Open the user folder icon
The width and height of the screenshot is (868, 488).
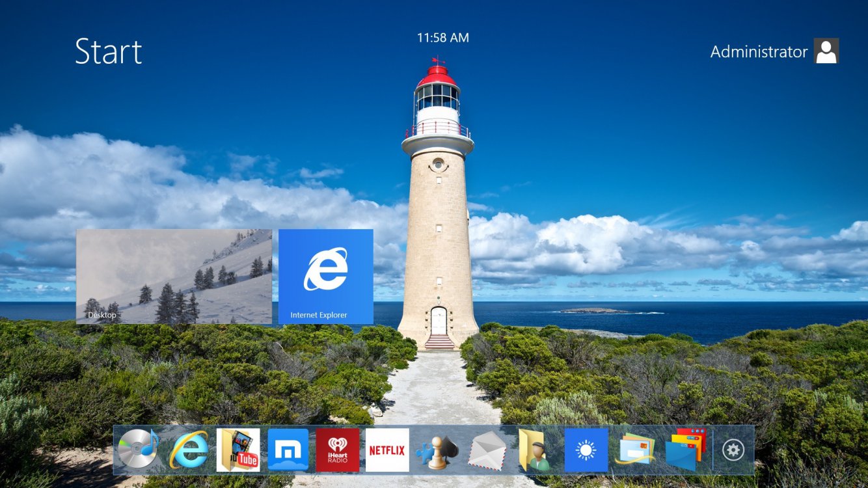pyautogui.click(x=535, y=450)
